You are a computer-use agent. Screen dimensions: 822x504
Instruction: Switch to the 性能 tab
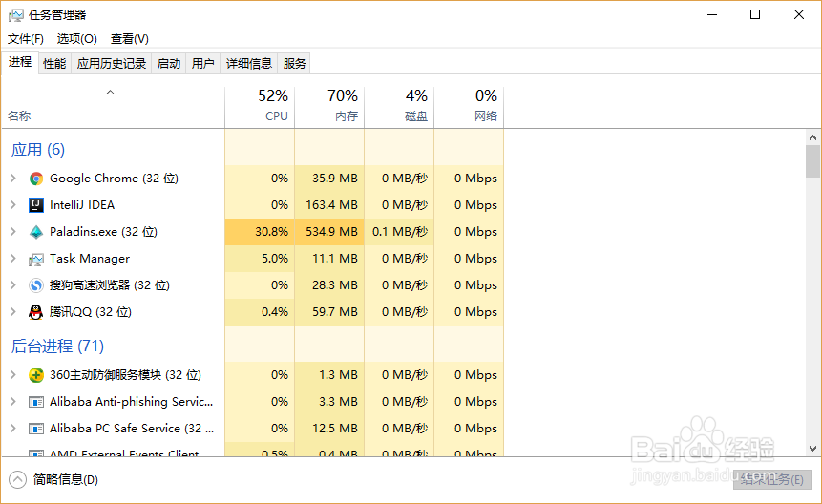[54, 64]
